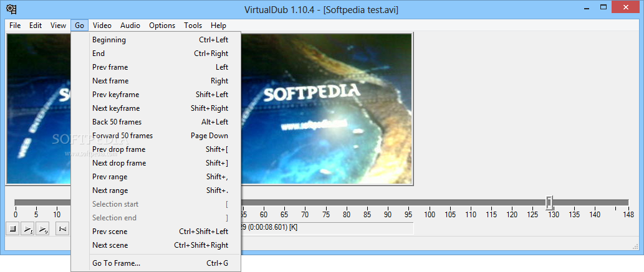Open the Tools menu
This screenshot has width=644, height=272.
tap(193, 26)
